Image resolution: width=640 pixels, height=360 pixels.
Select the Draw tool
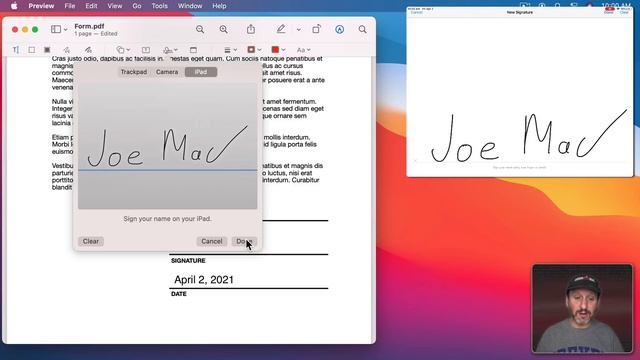pyautogui.click(x=88, y=50)
